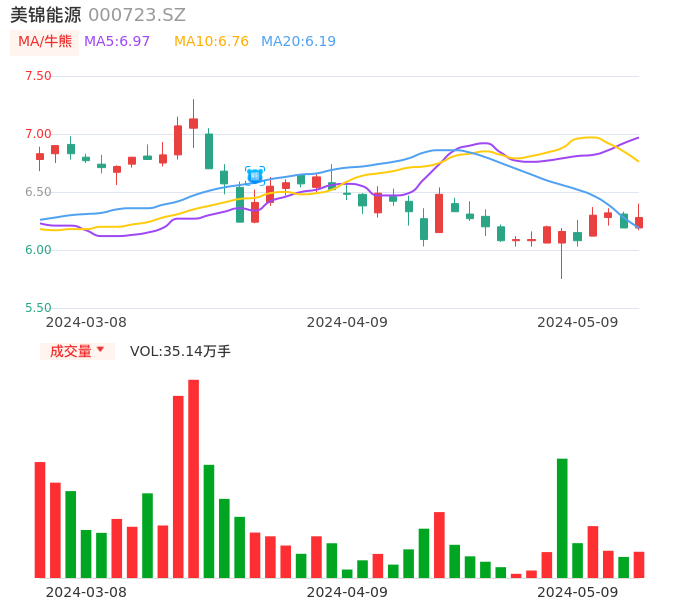Click 2024-05-09 date below the volume chart
This screenshot has width=686, height=606.
pyautogui.click(x=577, y=592)
